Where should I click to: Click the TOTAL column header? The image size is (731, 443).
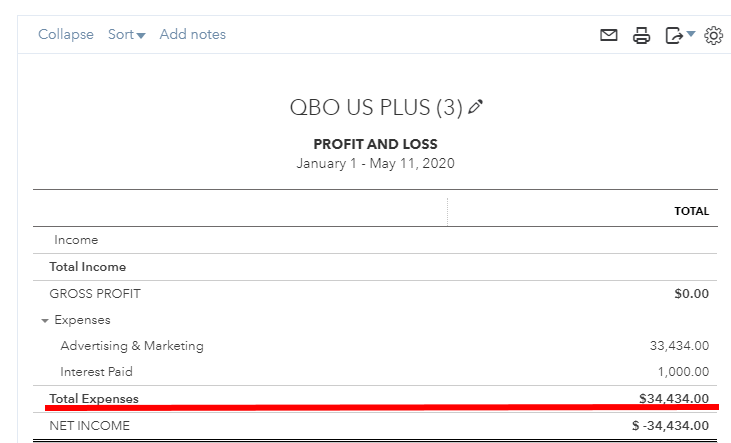(691, 211)
